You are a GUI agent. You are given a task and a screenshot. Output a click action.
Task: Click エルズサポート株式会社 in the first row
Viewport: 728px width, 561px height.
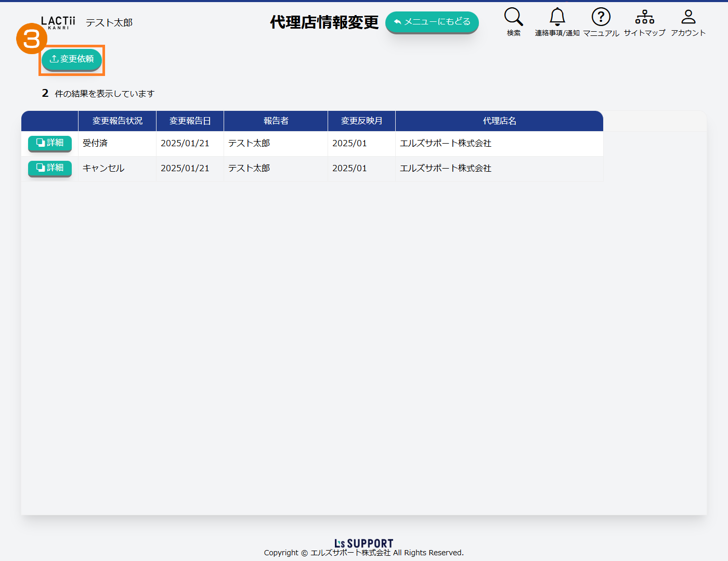pos(445,143)
